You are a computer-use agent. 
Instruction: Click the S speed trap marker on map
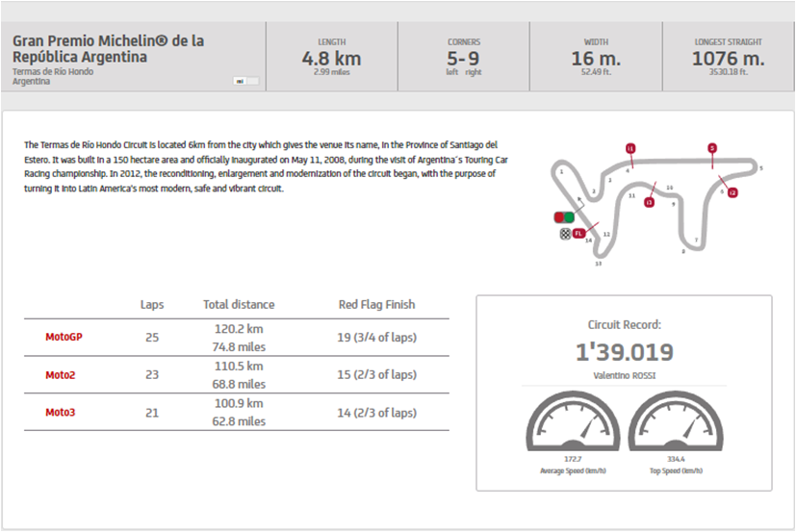point(712,148)
